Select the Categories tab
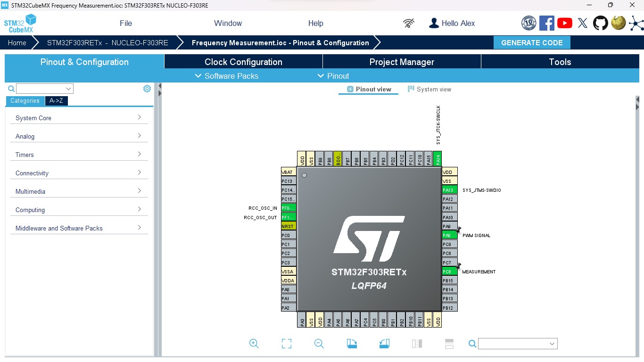The width and height of the screenshot is (644, 362). (x=25, y=100)
